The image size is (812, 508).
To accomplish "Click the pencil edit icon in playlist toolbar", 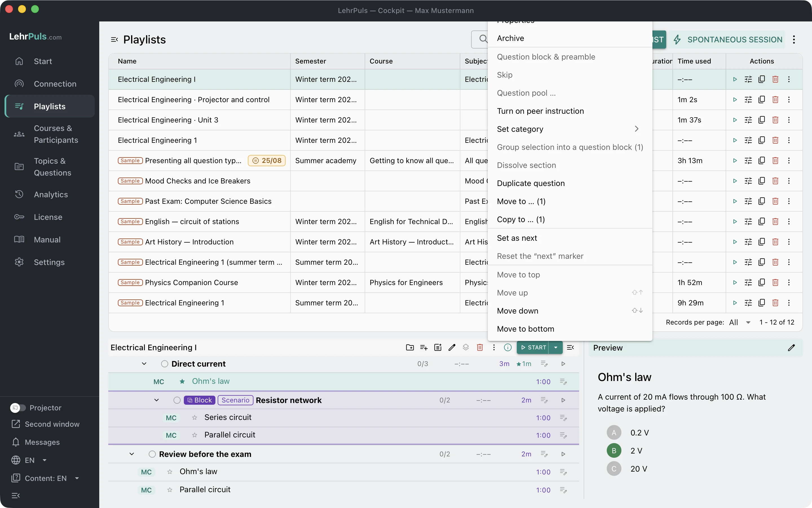I will 452,347.
